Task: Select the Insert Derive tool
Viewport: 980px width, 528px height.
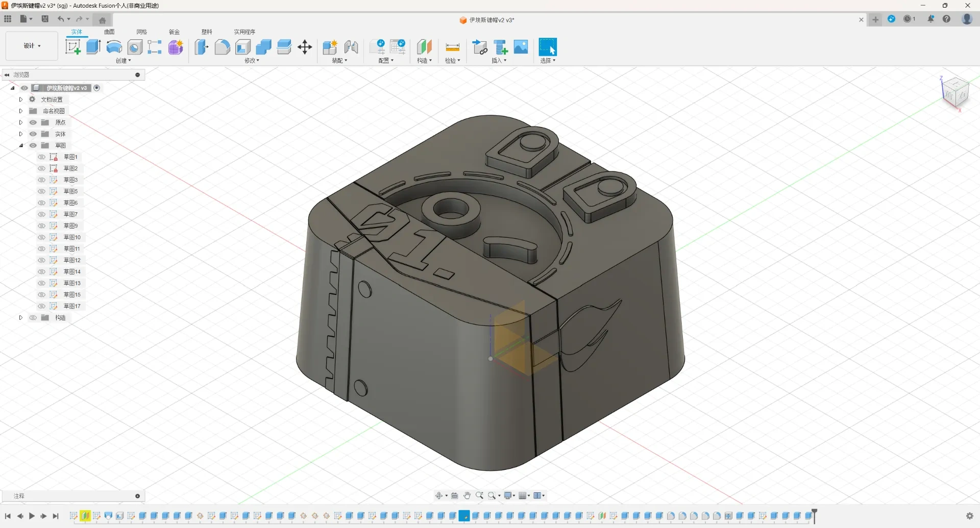Action: click(x=480, y=47)
